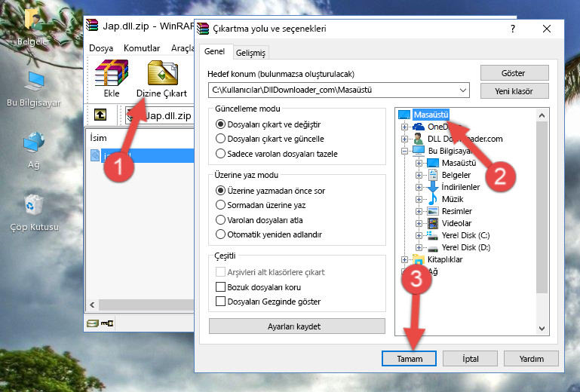The width and height of the screenshot is (580, 392).
Task: Click folder tree scrollbar down arrow
Action: coord(542,328)
